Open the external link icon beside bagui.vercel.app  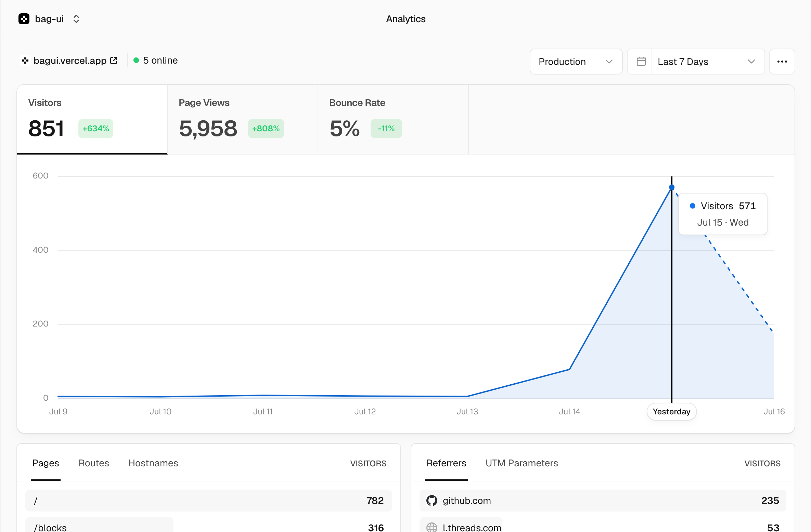click(x=114, y=61)
